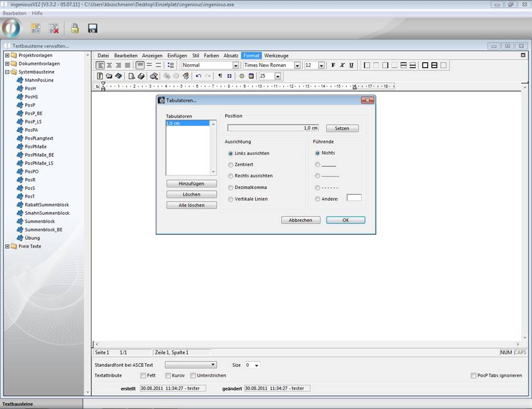Screen dimensions: 532x409
Task: Choose the Dezimalkomma alignment option
Action: pyautogui.click(x=231, y=187)
